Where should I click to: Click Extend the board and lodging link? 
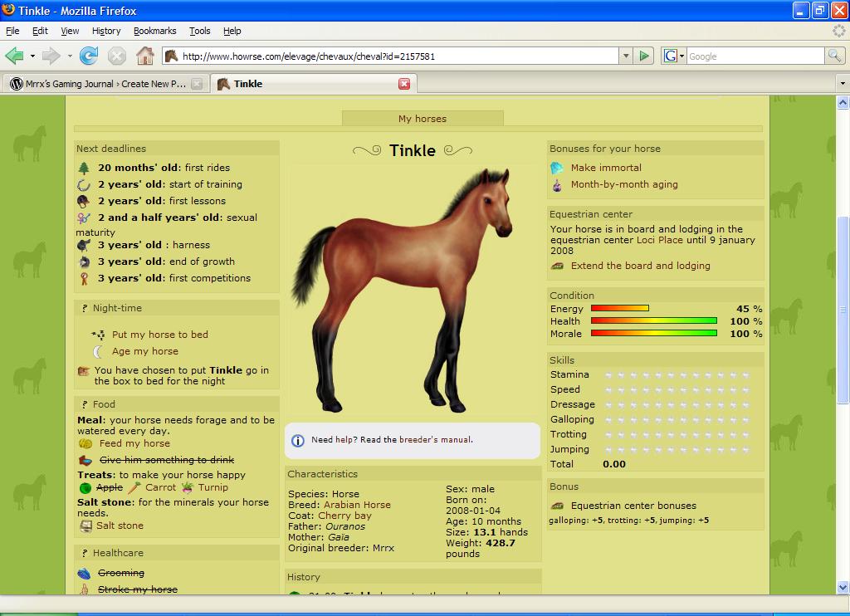[640, 266]
